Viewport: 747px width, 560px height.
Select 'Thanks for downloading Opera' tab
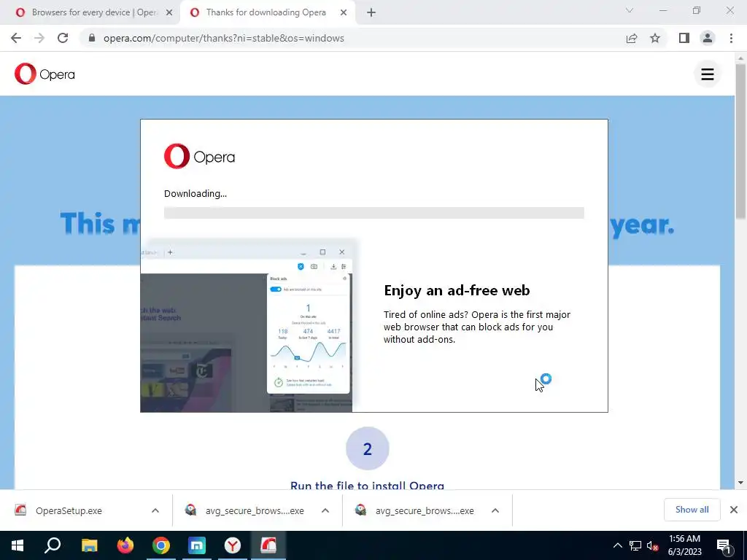click(x=267, y=13)
